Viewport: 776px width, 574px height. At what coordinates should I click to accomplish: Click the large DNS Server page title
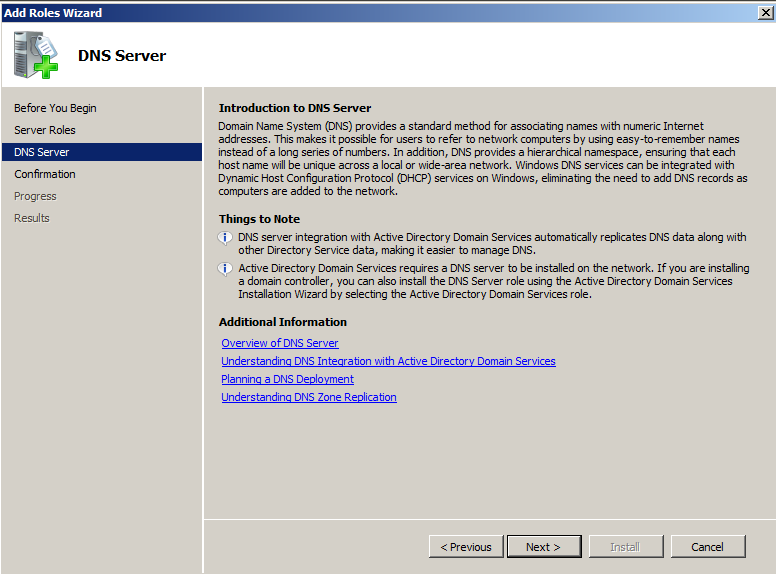[122, 55]
